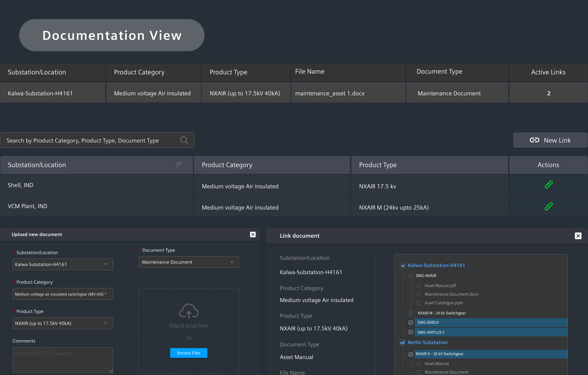Click the sort icon in Substation/Location header
The width and height of the screenshot is (588, 375).
179,165
